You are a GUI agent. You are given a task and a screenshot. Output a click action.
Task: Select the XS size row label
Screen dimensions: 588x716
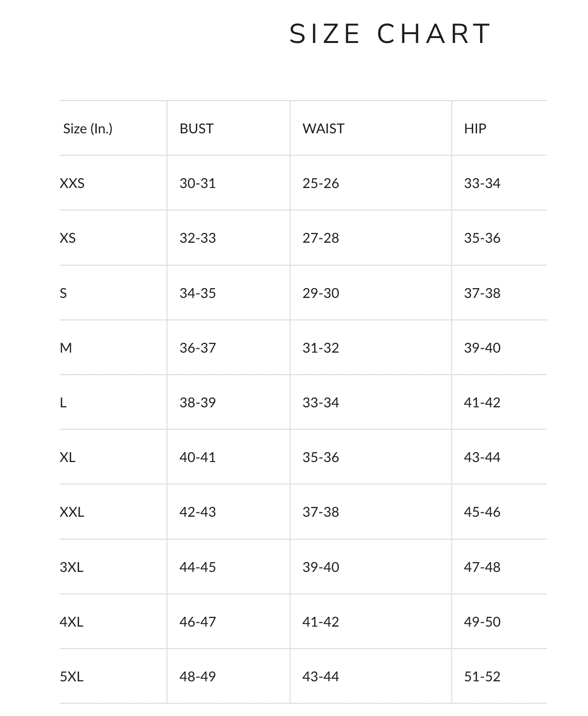68,238
